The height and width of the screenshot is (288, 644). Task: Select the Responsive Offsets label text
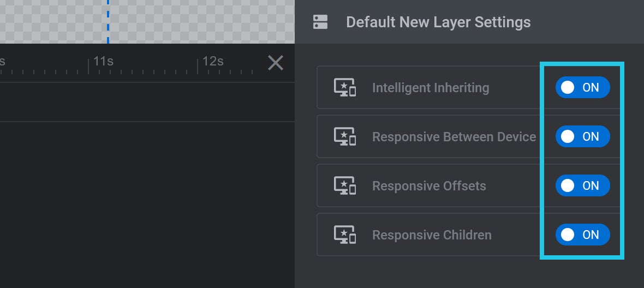tap(429, 186)
